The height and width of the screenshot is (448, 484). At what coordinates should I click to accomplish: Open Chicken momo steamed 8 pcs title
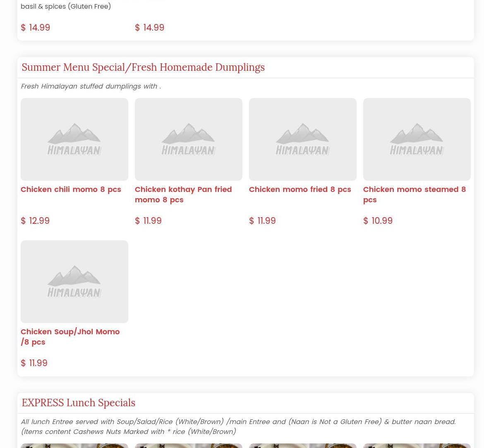coord(414,194)
